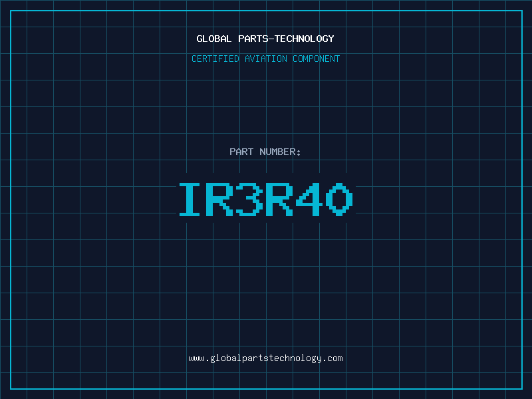This screenshot has width=532, height=399.
Task: Select the word CERTIFIED in subtitle
Action: click(215, 59)
